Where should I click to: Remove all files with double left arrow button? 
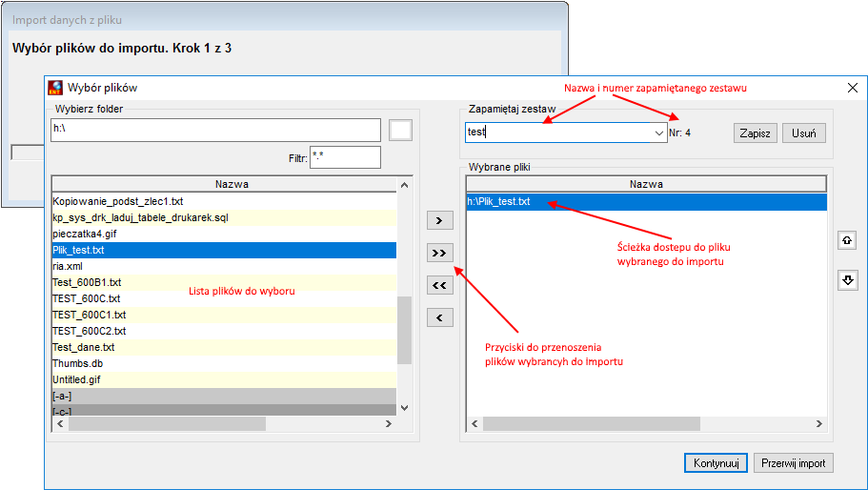click(x=439, y=285)
